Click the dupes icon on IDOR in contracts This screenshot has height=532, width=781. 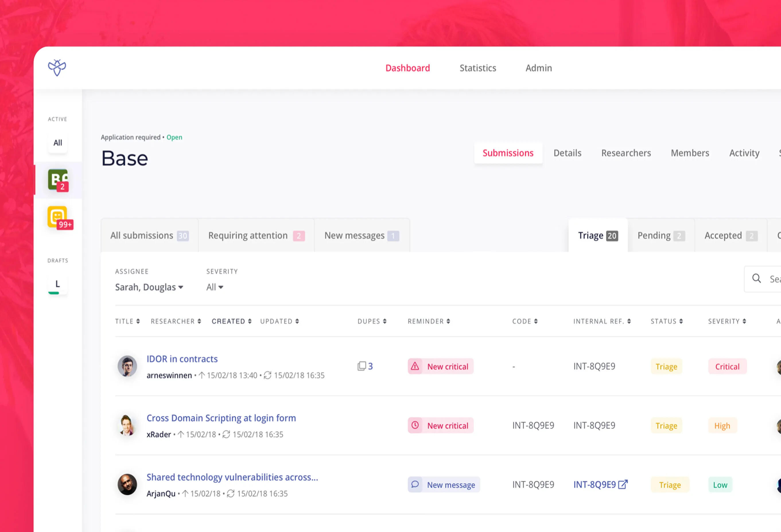pos(362,366)
